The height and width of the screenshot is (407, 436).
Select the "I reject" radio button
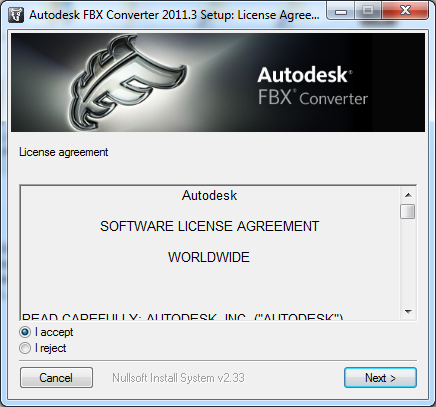pyautogui.click(x=25, y=348)
